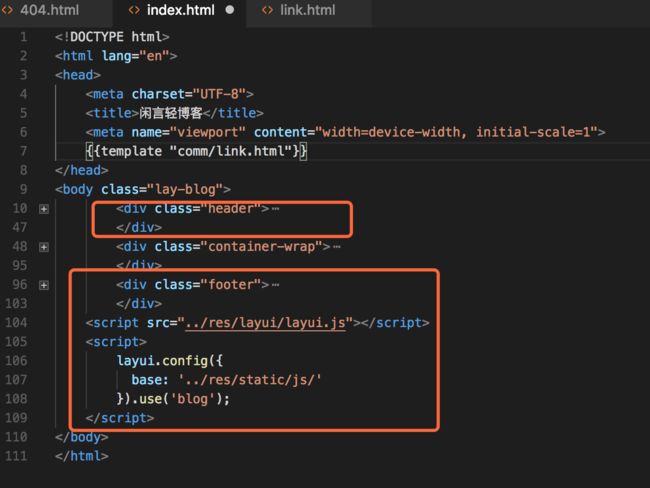Click the opening head tag
Screen dimensions: 650x488
pos(78,75)
